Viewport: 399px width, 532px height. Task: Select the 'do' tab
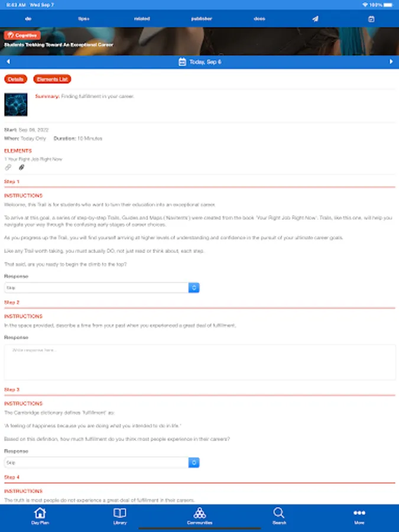click(28, 19)
